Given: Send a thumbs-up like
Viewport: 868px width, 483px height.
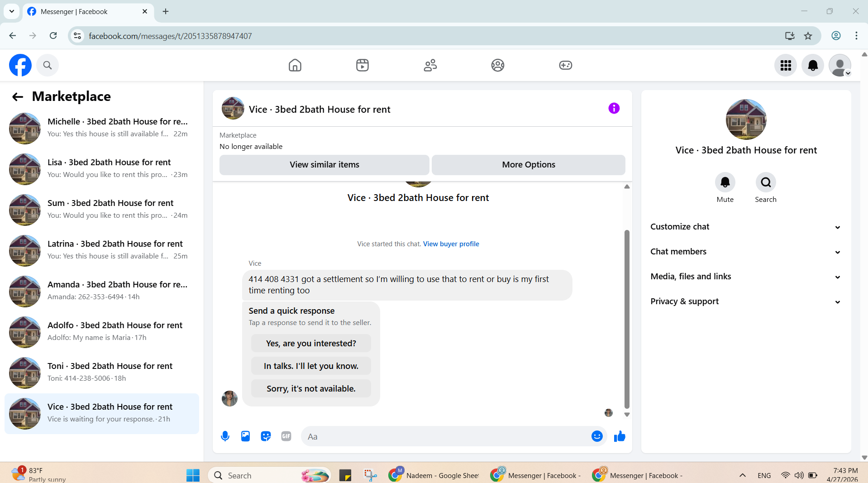Looking at the screenshot, I should pos(620,436).
